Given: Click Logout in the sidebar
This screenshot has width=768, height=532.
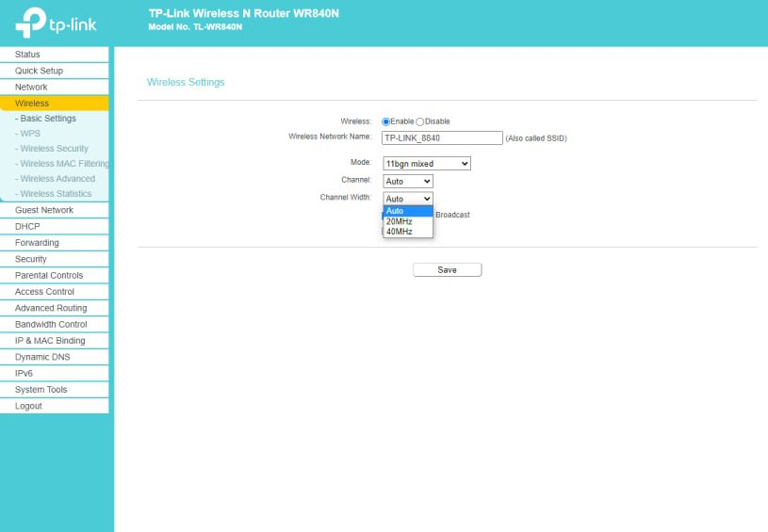Looking at the screenshot, I should point(55,406).
